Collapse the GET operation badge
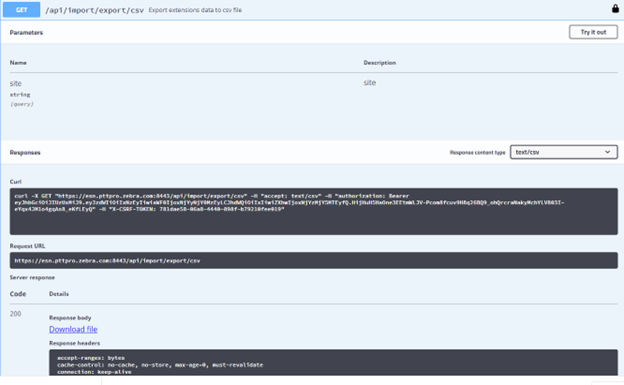Screen dimensions: 624x385 [x=21, y=10]
